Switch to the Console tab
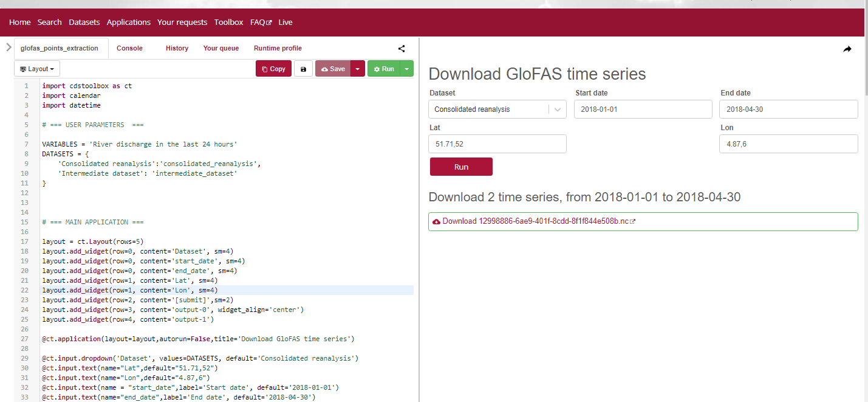The height and width of the screenshot is (402, 868). pos(129,48)
